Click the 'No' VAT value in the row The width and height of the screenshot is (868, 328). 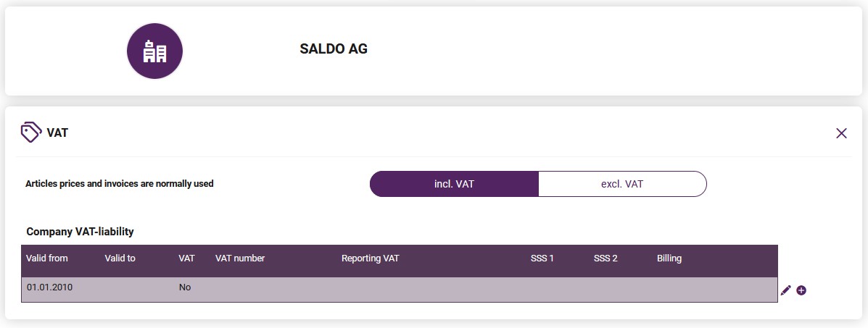[185, 287]
